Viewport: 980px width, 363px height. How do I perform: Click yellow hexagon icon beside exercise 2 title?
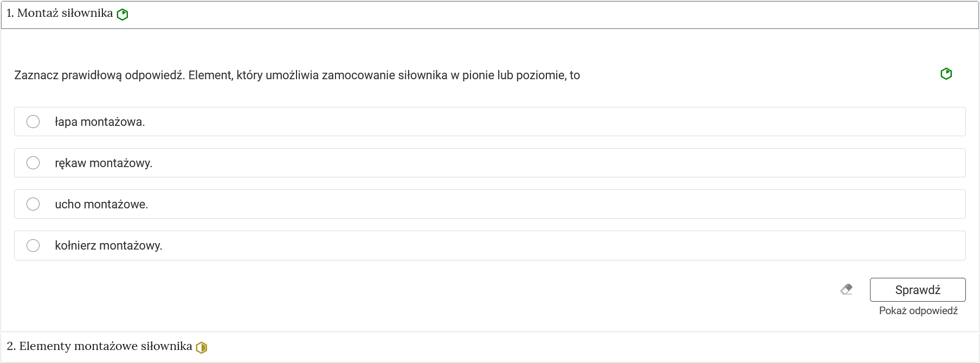tap(202, 346)
